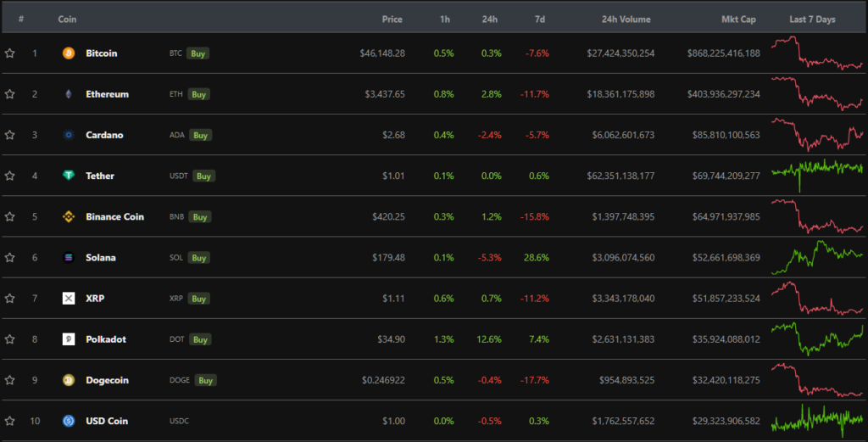Click the Dogecoin logo icon
Image resolution: width=868 pixels, height=442 pixels.
[69, 380]
